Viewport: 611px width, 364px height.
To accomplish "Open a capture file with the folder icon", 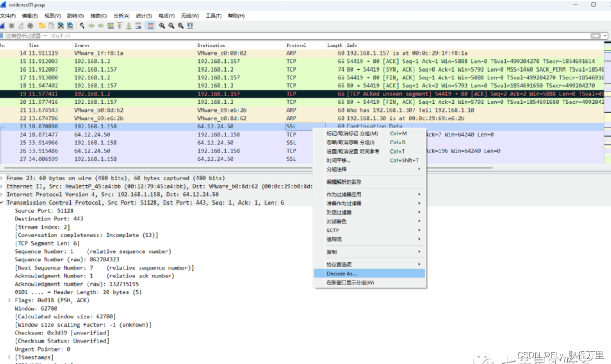I will [x=42, y=26].
